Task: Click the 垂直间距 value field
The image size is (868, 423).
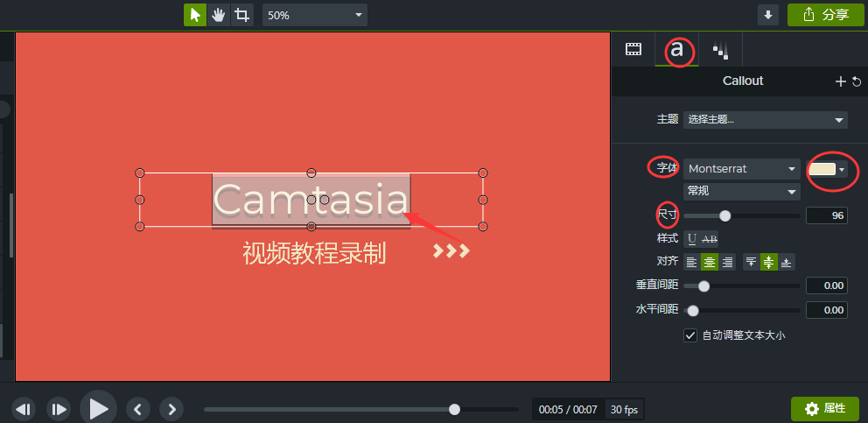Action: pos(827,286)
